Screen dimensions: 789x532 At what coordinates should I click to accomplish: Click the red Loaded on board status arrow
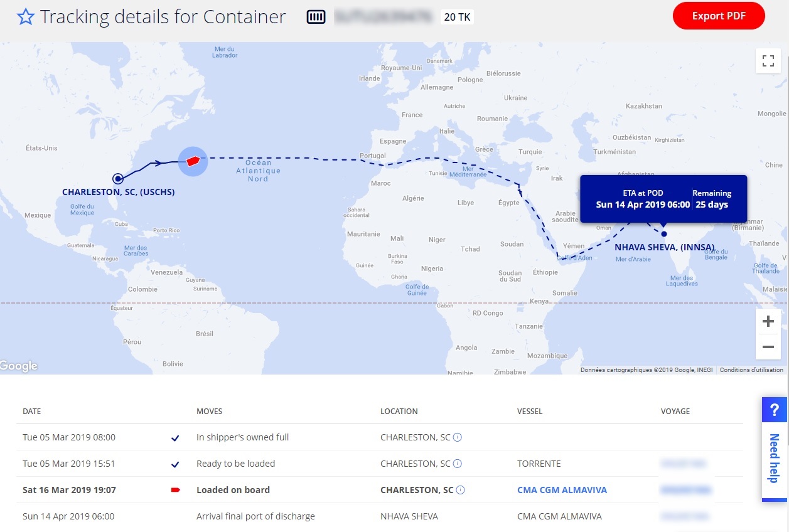[x=176, y=490]
